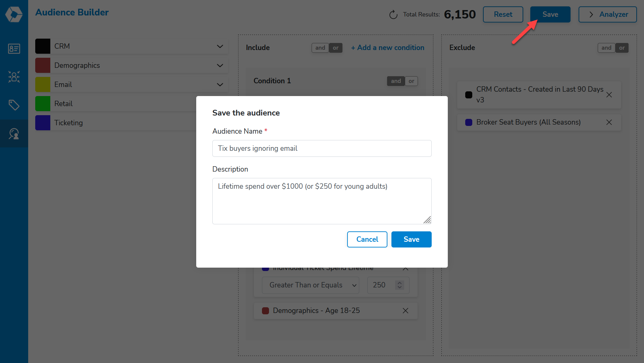The image size is (644, 363).
Task: Click 'Demographics - Age 18-25' text
Action: (316, 311)
